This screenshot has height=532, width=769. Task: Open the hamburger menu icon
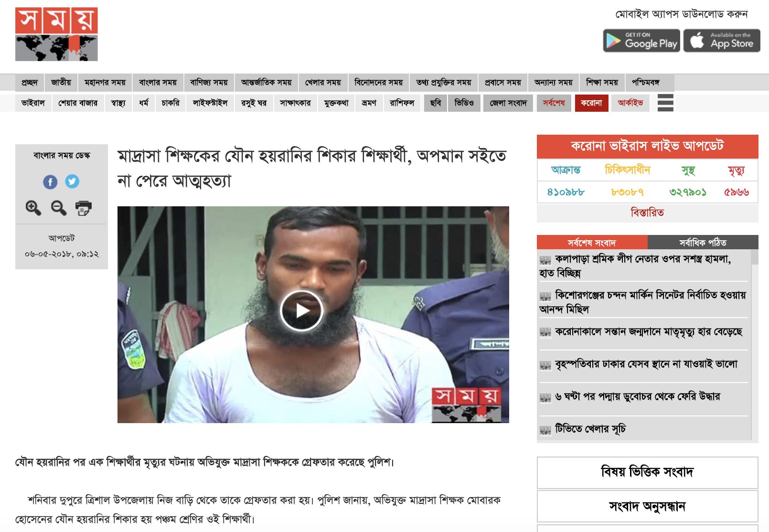[x=665, y=103]
